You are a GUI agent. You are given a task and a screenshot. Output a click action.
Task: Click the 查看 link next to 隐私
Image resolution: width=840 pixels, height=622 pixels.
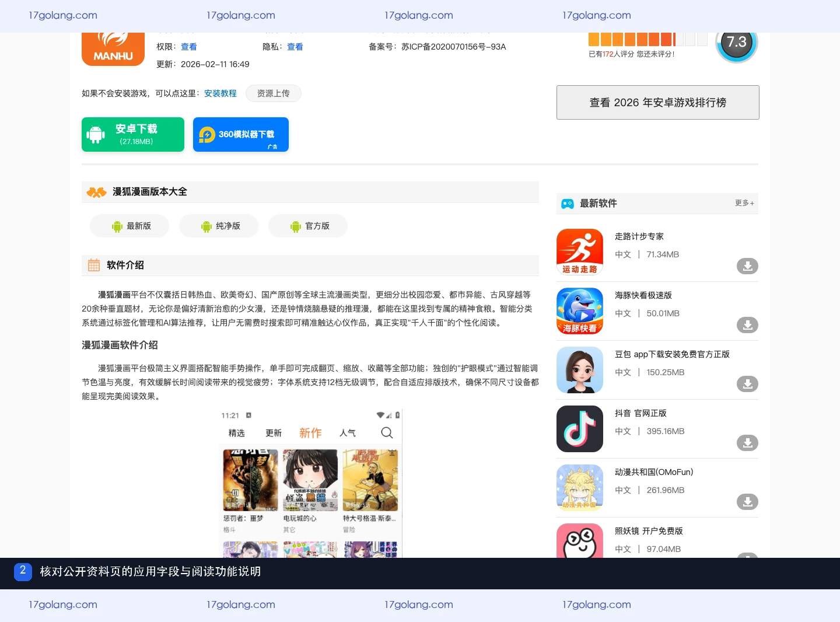pyautogui.click(x=295, y=47)
